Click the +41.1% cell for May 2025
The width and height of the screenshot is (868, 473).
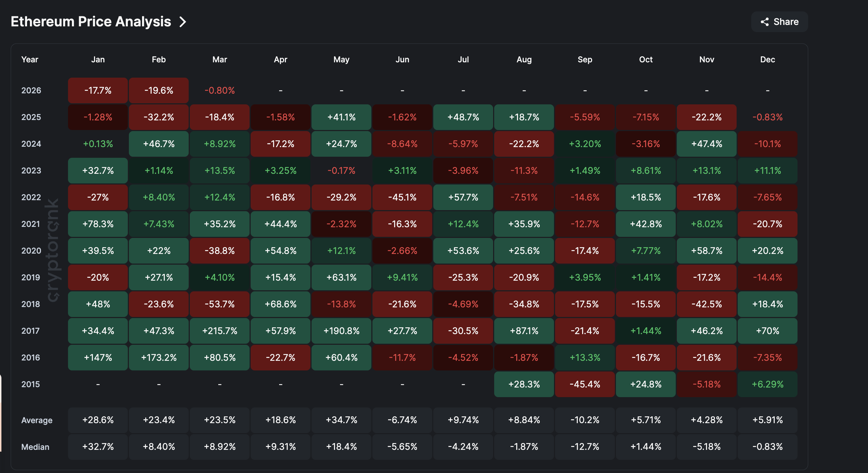[x=341, y=117]
